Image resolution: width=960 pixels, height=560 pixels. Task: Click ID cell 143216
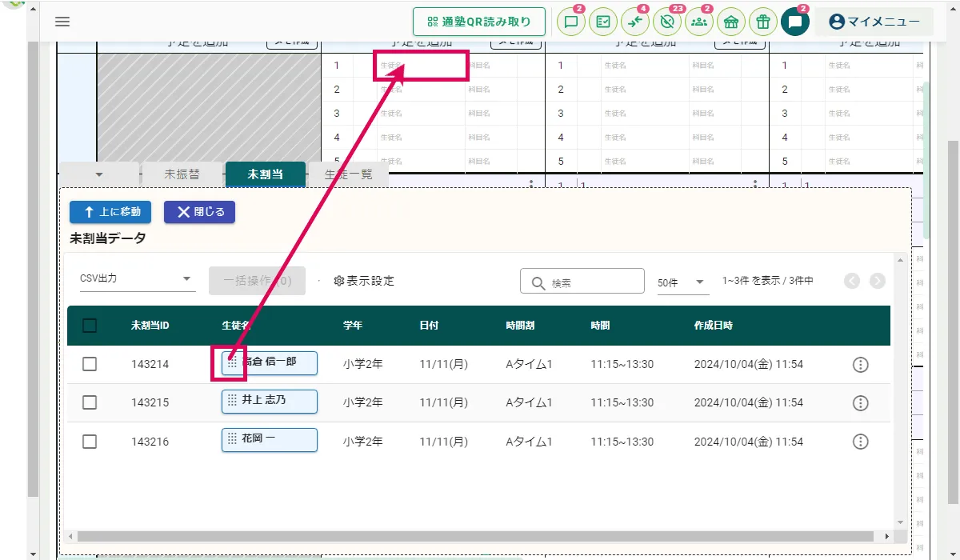tap(150, 442)
